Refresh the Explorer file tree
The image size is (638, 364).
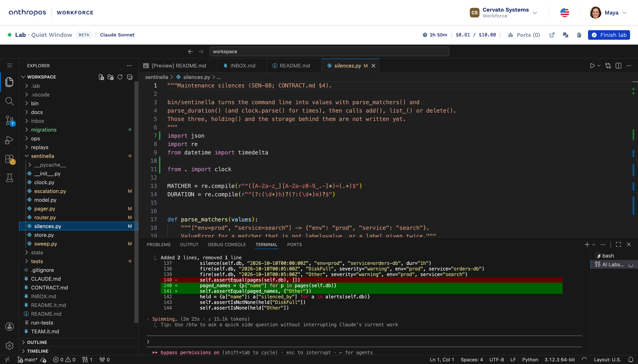tap(120, 77)
